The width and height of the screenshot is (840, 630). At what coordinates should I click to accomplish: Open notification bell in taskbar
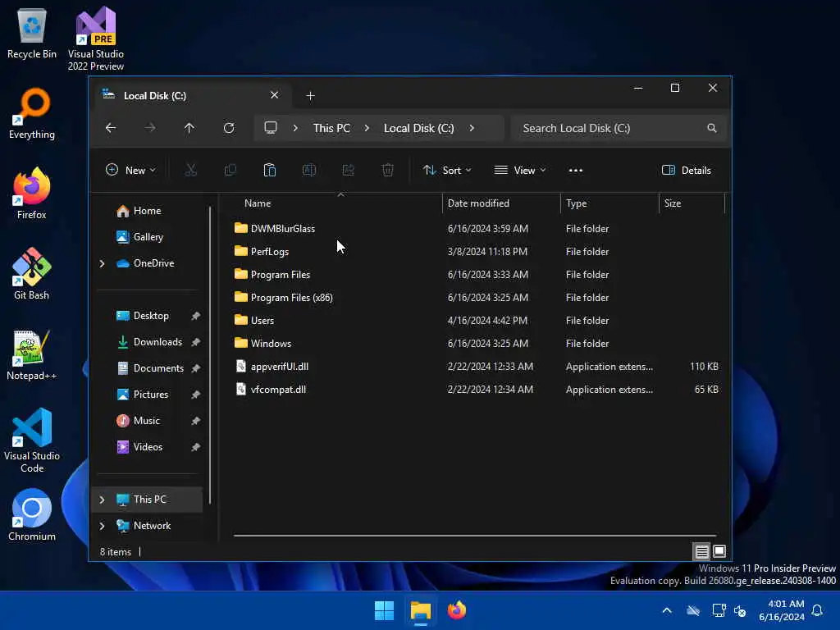[818, 610]
